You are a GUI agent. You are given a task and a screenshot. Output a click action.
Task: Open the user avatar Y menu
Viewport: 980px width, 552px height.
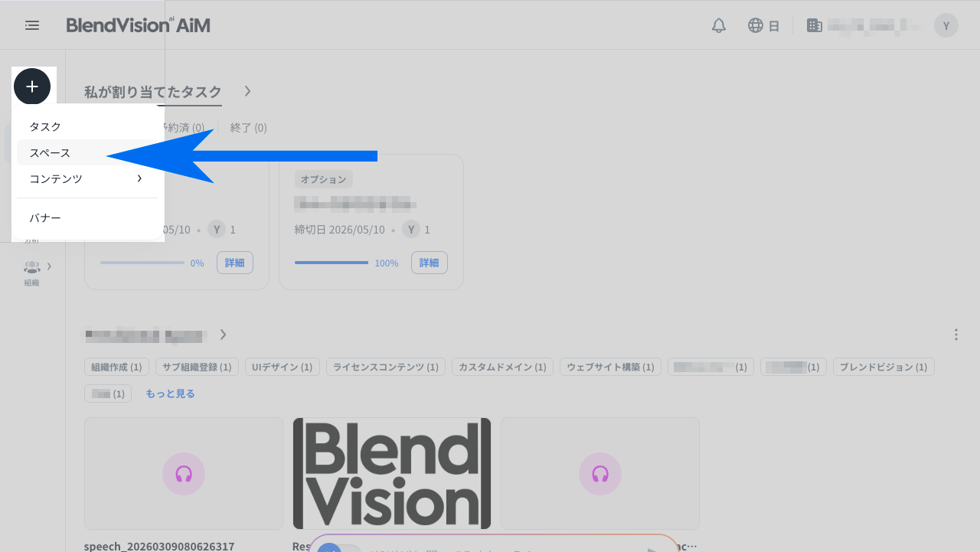point(946,25)
